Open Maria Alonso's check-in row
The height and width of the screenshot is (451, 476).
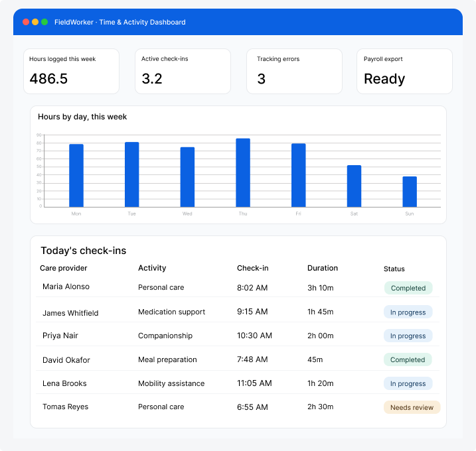click(238, 287)
